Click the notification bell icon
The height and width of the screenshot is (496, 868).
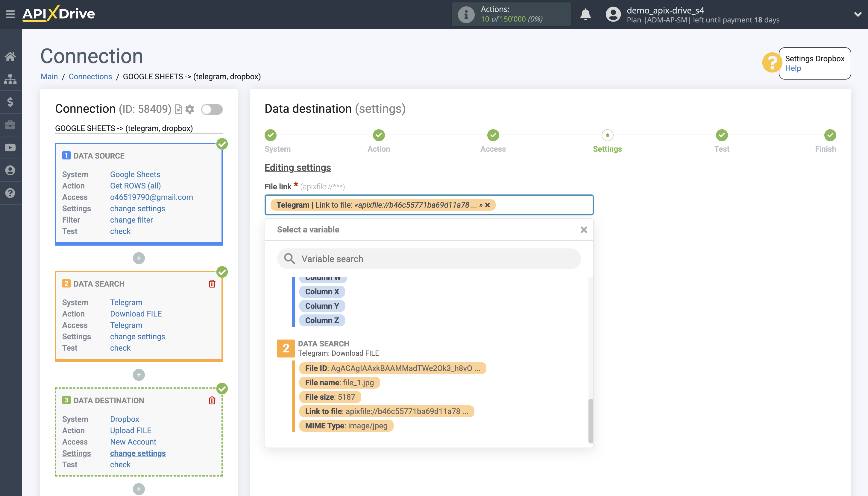pos(585,14)
